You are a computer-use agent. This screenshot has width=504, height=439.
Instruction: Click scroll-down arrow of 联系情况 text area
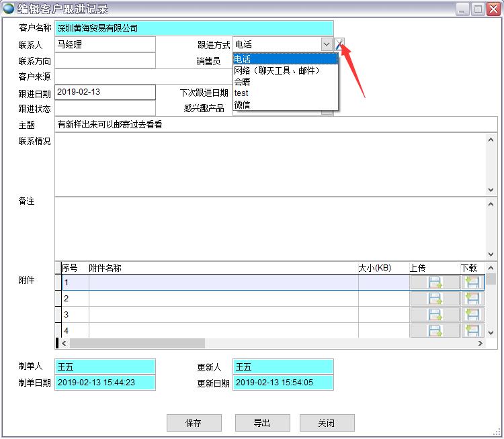491,190
